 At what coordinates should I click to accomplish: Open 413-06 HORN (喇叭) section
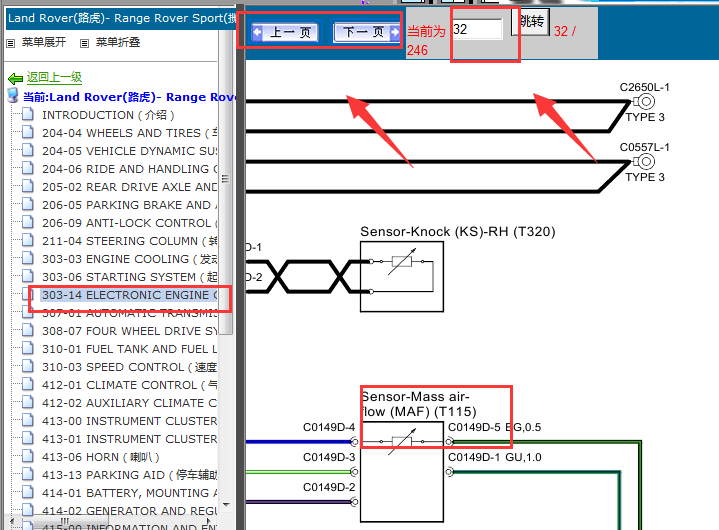tap(101, 457)
